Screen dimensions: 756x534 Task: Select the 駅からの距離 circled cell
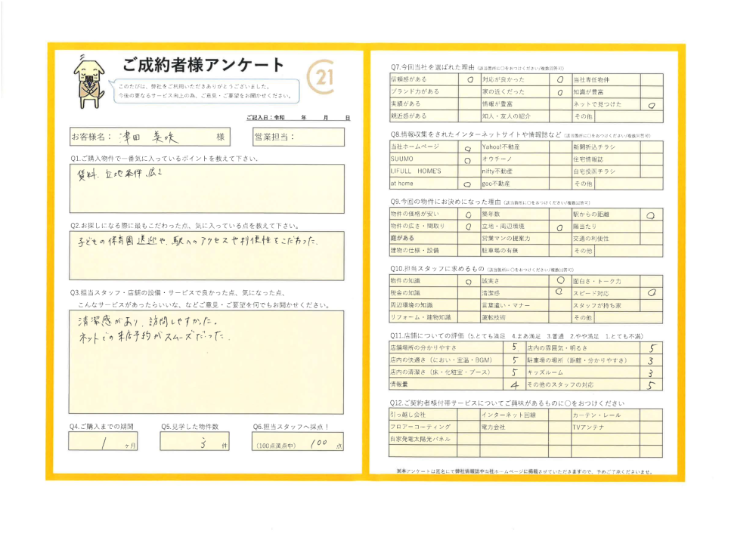pyautogui.click(x=651, y=215)
